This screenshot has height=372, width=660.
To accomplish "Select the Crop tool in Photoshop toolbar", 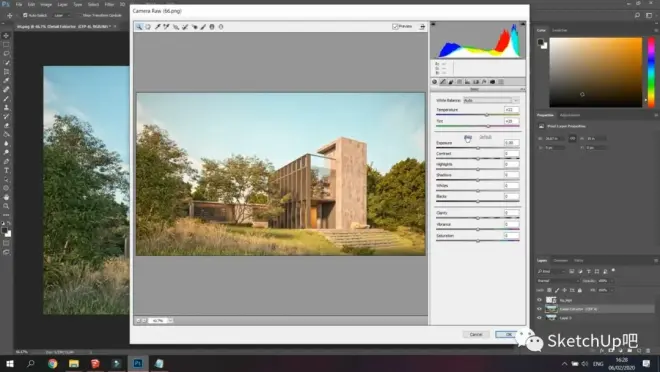I will pos(6,72).
